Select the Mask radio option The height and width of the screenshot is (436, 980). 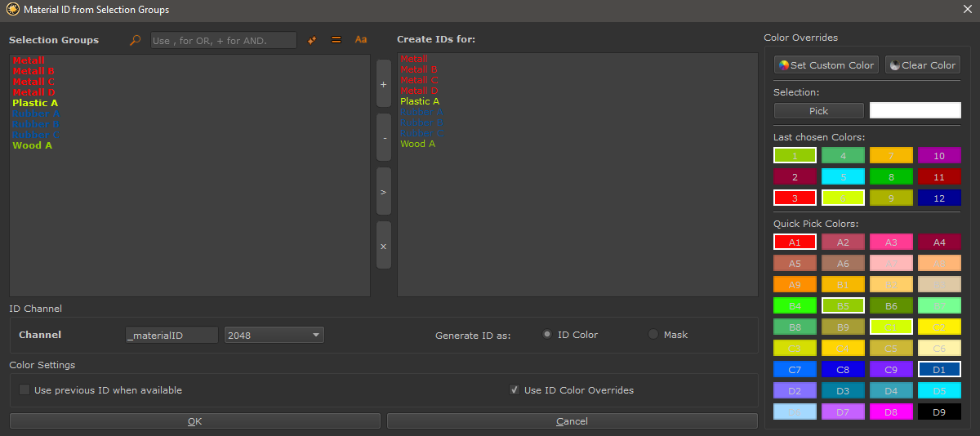(x=653, y=335)
